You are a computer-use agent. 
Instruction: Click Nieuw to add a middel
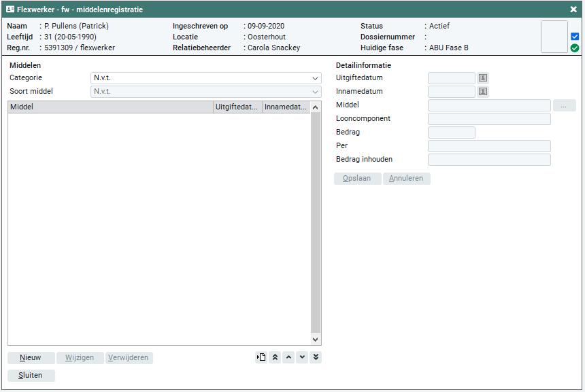click(x=31, y=358)
